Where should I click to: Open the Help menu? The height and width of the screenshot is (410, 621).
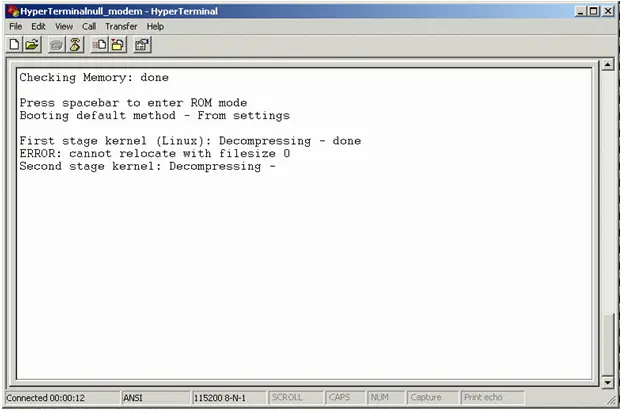pyautogui.click(x=155, y=27)
